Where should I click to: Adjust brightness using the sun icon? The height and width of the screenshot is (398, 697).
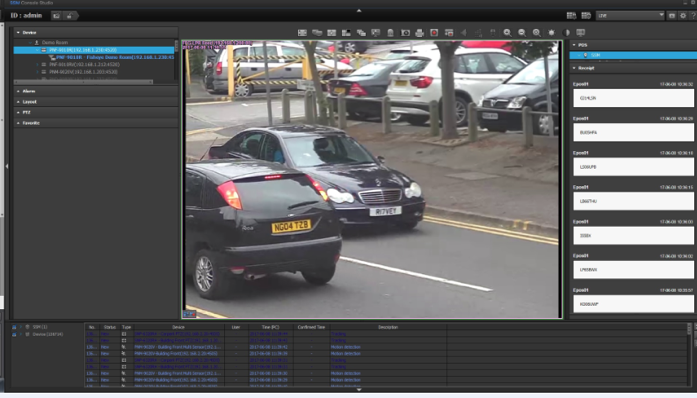click(551, 33)
